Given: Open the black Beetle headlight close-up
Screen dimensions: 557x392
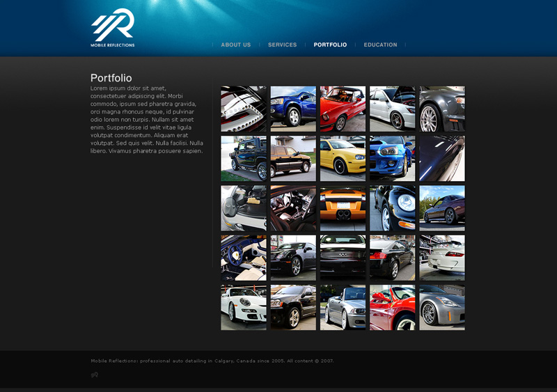Looking at the screenshot, I should (392, 208).
